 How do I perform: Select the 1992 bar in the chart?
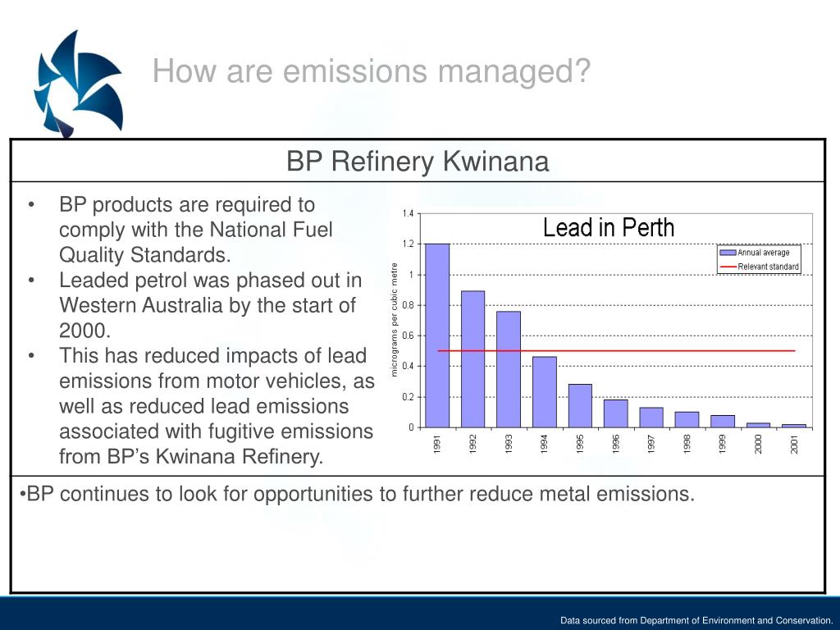(x=473, y=359)
